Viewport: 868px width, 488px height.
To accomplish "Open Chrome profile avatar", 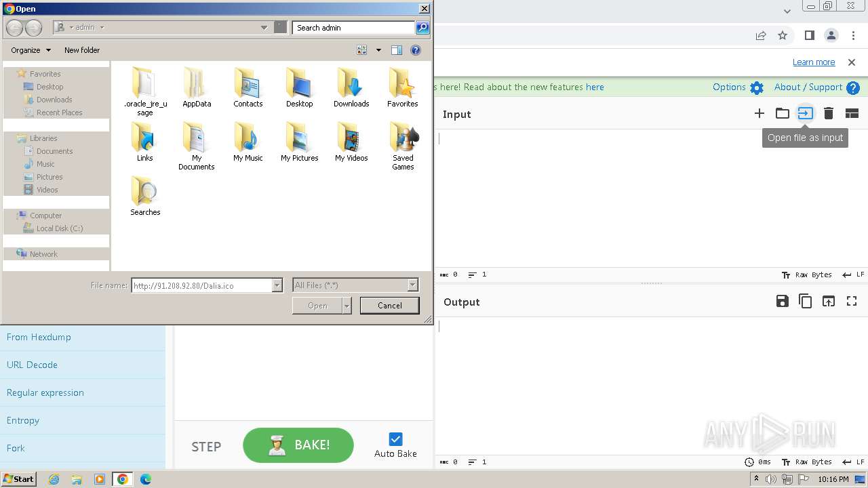I will (831, 35).
